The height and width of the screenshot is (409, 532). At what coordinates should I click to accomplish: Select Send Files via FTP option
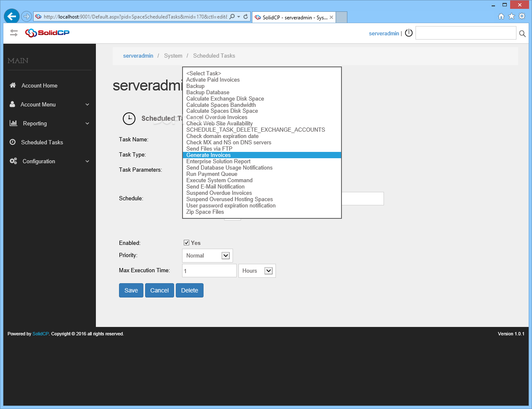click(262, 149)
